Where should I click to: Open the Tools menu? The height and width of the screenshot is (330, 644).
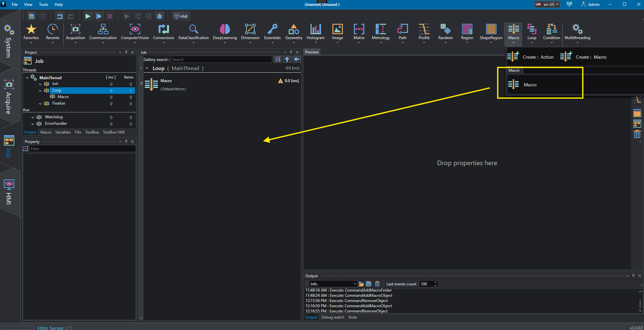pos(43,5)
